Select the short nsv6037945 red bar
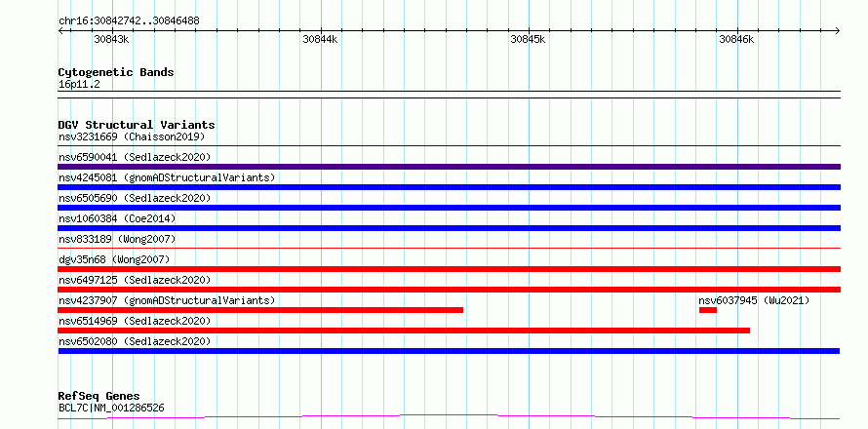Viewport: 868px width, 429px height. click(708, 310)
